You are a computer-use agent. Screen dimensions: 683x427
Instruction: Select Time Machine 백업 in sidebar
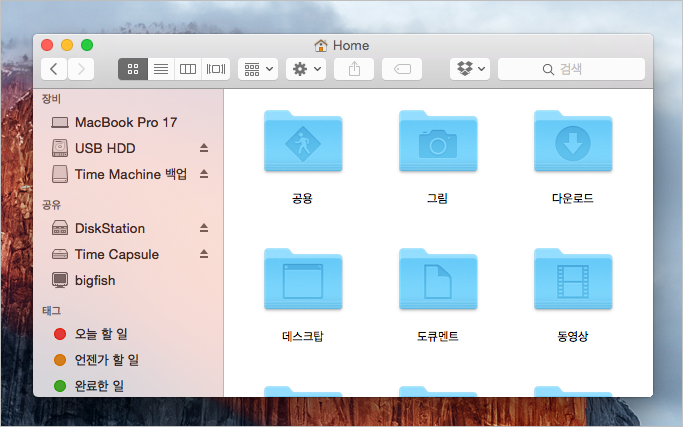pyautogui.click(x=128, y=174)
